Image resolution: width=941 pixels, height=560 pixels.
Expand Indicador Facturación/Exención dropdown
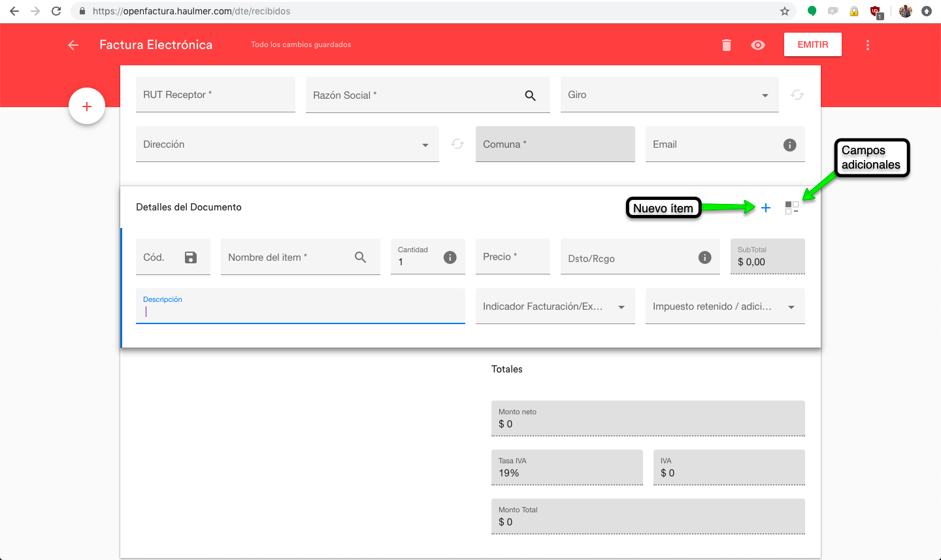621,307
